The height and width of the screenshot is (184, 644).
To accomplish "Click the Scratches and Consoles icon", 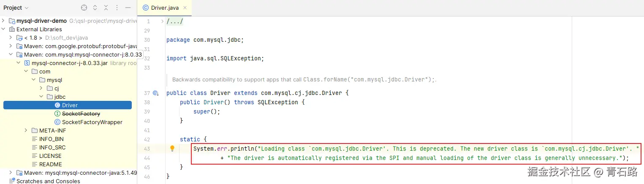I will coord(12,181).
